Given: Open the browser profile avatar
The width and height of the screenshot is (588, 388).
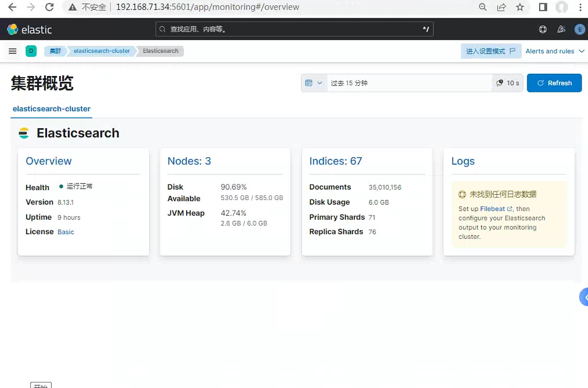Looking at the screenshot, I should point(562,7).
